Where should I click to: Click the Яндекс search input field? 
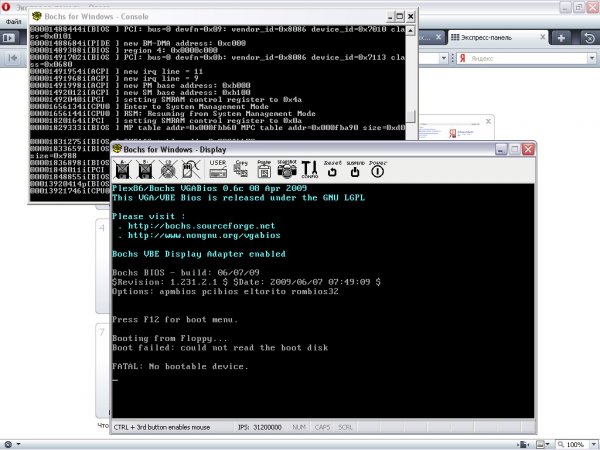(x=528, y=58)
